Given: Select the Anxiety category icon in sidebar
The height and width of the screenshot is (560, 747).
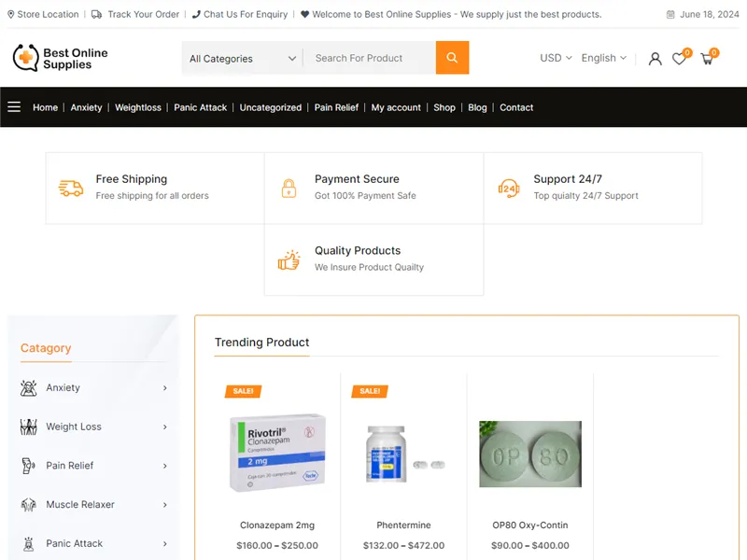Looking at the screenshot, I should 29,387.
